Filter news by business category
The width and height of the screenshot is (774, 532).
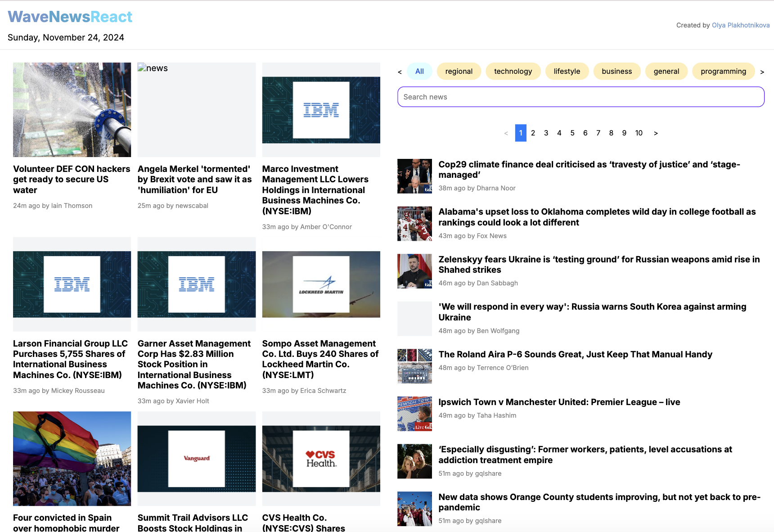[616, 71]
